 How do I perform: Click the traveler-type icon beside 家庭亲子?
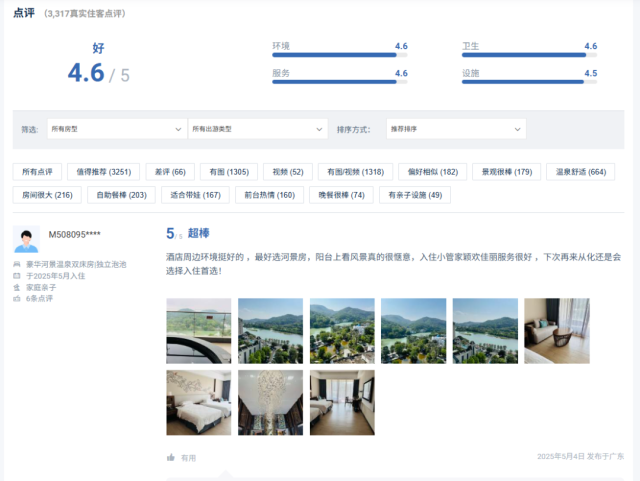[x=17, y=287]
